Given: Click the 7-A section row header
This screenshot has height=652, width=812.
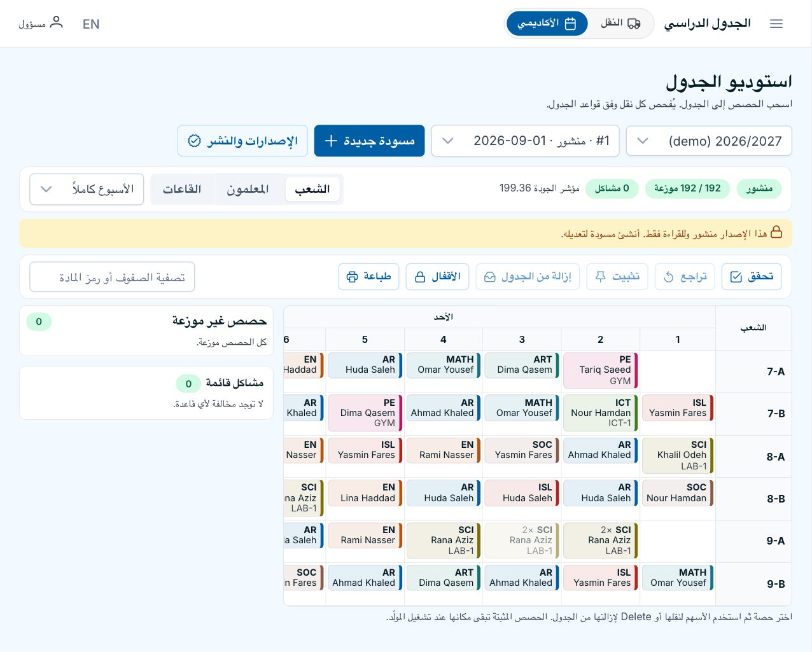Looking at the screenshot, I should click(x=753, y=371).
